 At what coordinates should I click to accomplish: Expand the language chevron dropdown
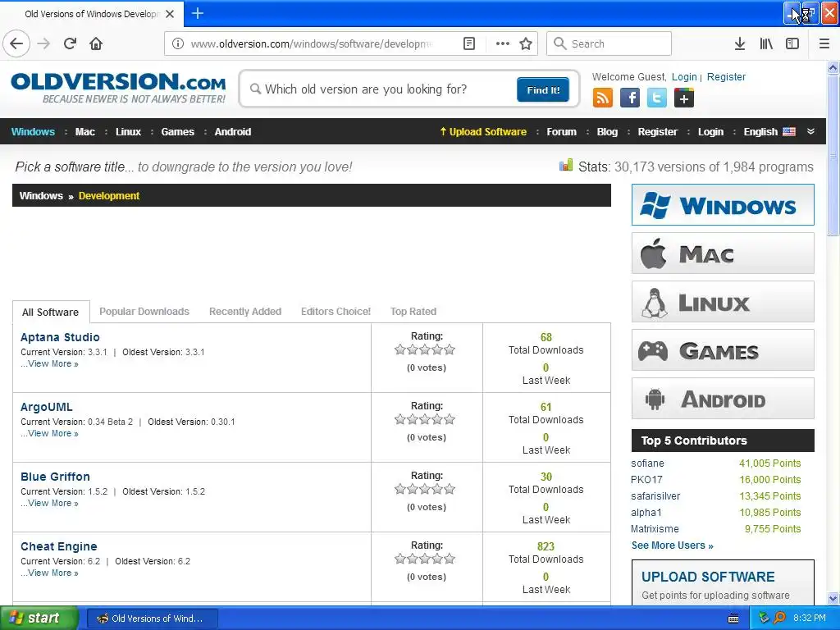pos(810,131)
